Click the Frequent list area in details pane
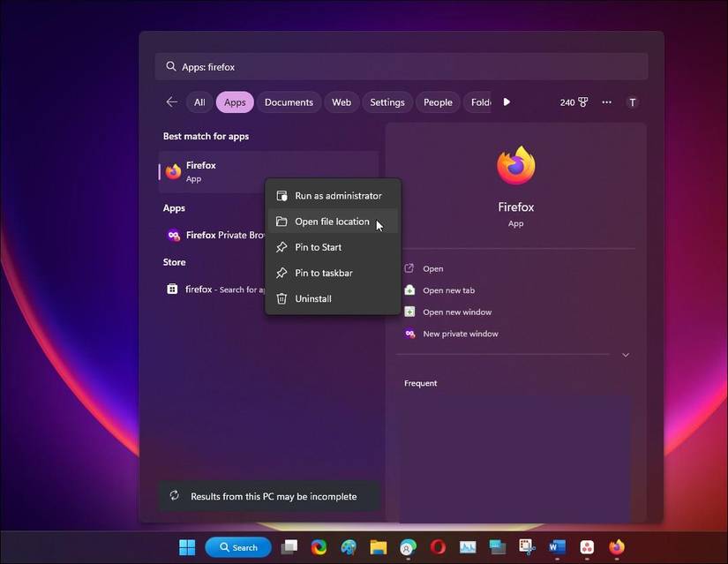The height and width of the screenshot is (564, 728). [514, 459]
